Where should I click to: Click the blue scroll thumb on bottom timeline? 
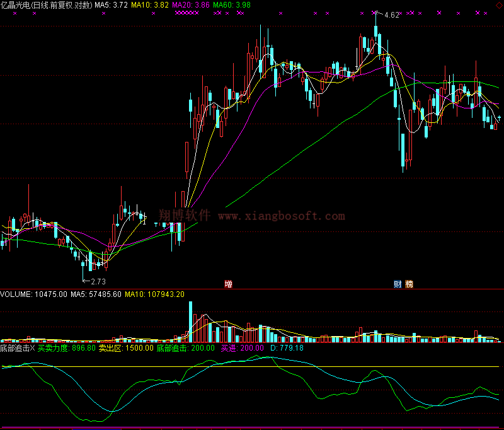tap(98, 428)
